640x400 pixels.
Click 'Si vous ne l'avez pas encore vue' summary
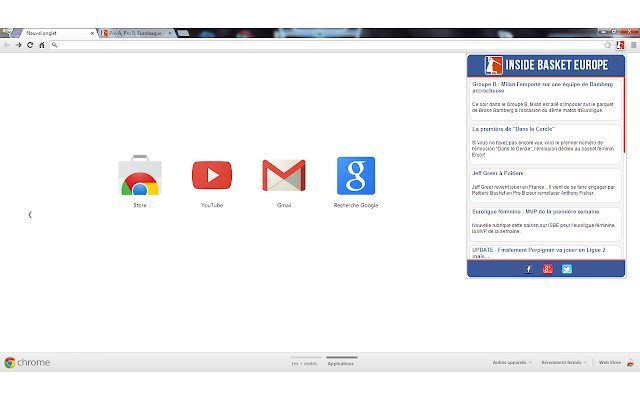[x=543, y=149]
